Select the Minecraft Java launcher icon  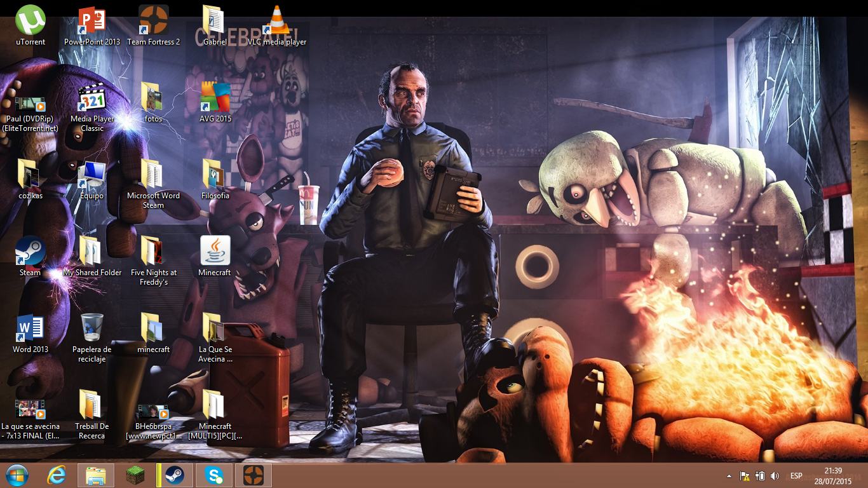pyautogui.click(x=215, y=252)
